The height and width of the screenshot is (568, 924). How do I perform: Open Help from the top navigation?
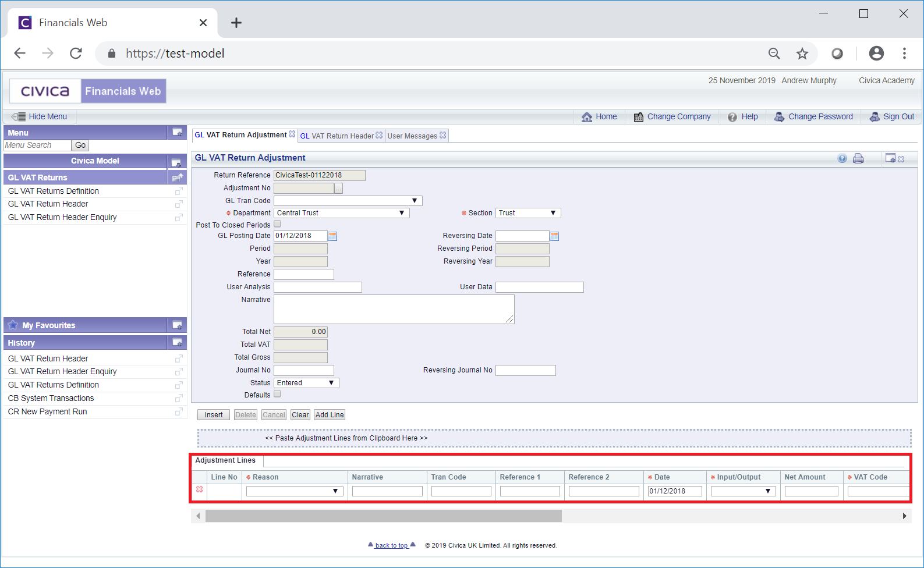click(743, 116)
